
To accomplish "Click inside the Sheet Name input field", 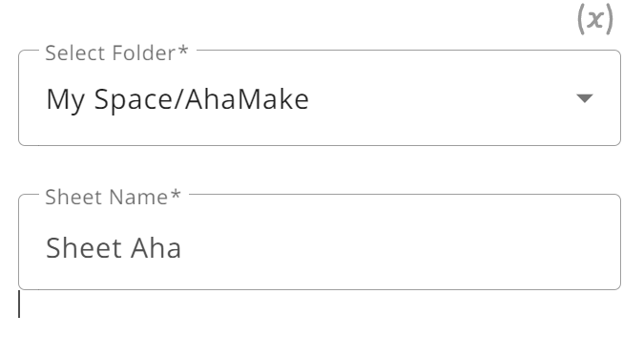I will [x=320, y=242].
